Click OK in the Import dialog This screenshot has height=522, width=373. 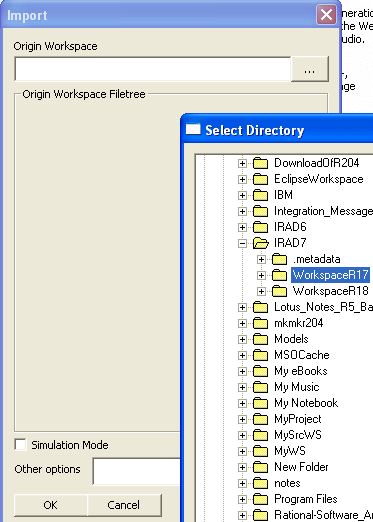[51, 505]
